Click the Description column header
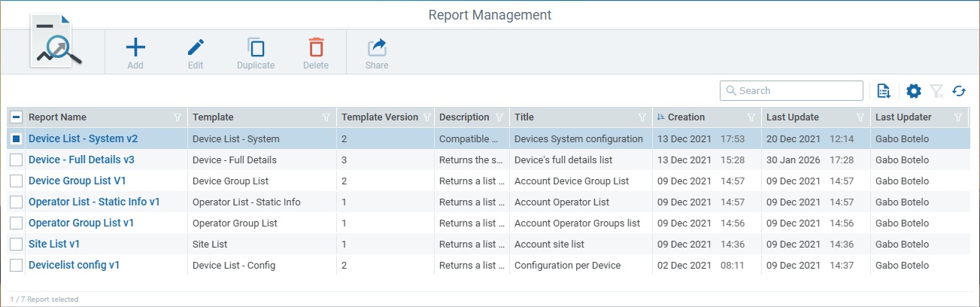The image size is (980, 307). point(464,117)
